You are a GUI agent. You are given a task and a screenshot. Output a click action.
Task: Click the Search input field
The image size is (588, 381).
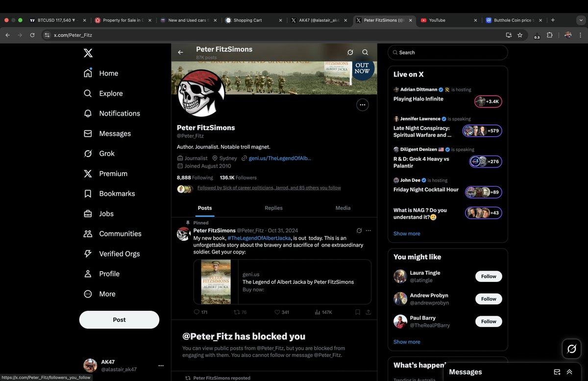[x=448, y=52]
